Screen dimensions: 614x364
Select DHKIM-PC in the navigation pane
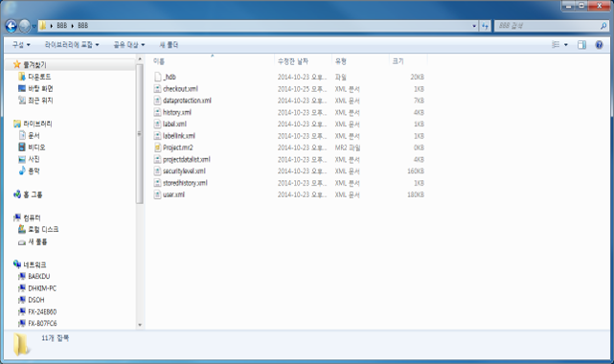click(42, 288)
